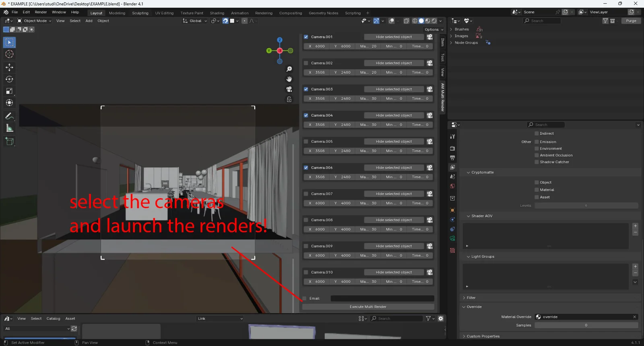Open the Object properties tab icon
Image resolution: width=644 pixels, height=346 pixels.
point(452,210)
